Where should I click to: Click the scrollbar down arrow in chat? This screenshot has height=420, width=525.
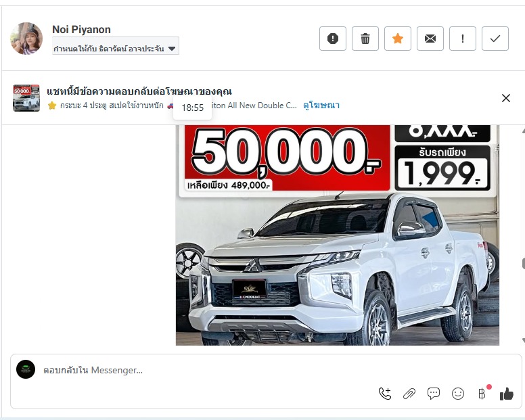523,341
